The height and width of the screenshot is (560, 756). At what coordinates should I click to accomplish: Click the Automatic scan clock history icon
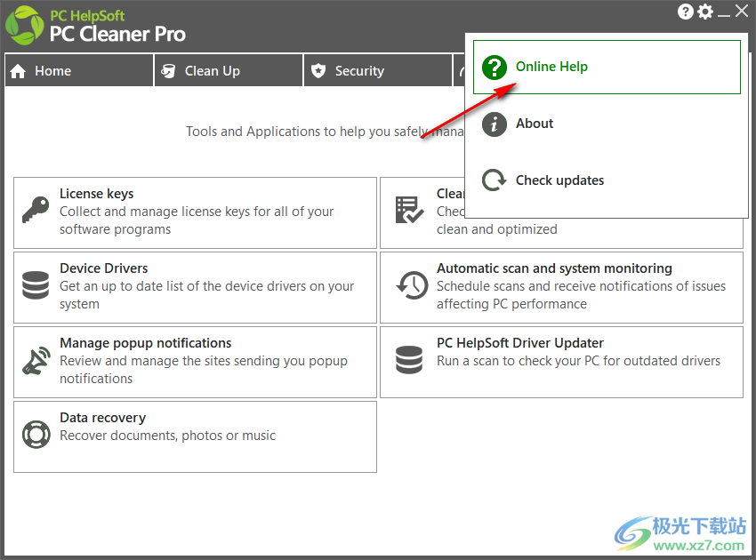pos(412,284)
